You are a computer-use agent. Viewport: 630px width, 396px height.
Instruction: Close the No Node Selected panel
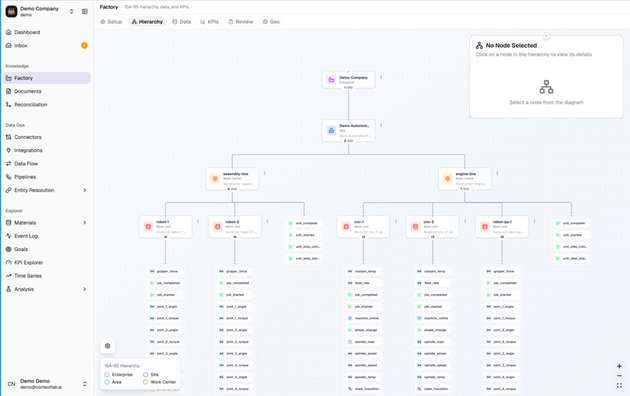tap(546, 36)
